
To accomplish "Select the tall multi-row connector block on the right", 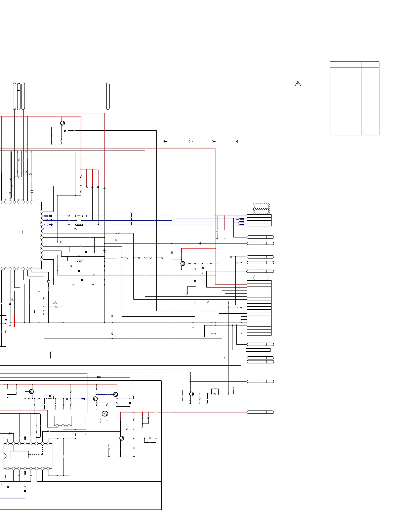I will coord(259,308).
